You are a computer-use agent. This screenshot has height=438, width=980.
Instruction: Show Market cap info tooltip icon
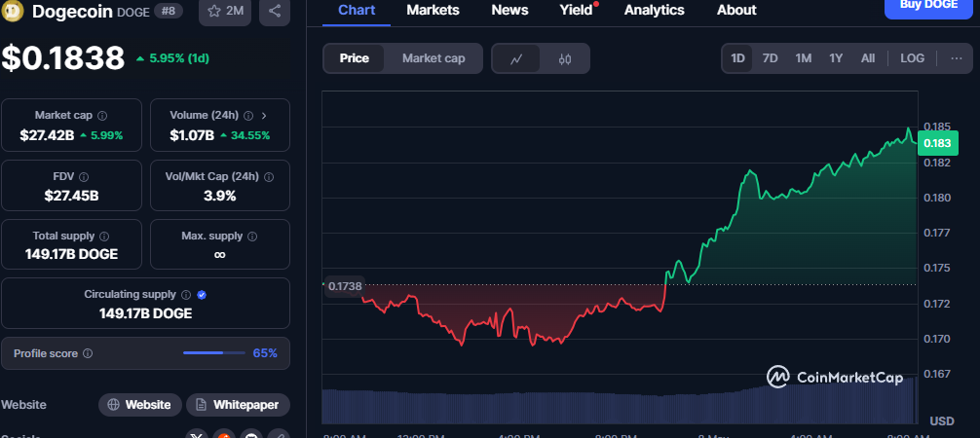point(102,116)
